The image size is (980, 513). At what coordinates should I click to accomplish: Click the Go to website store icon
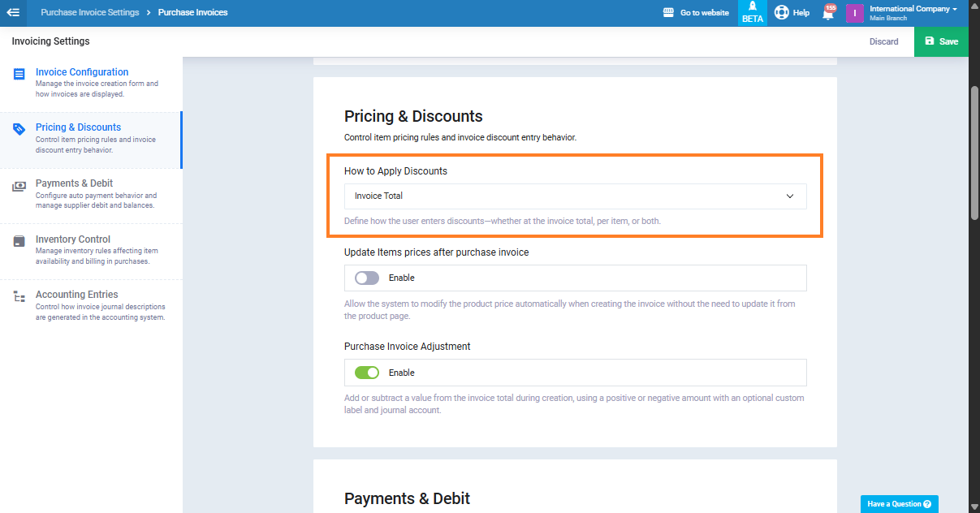tap(669, 13)
